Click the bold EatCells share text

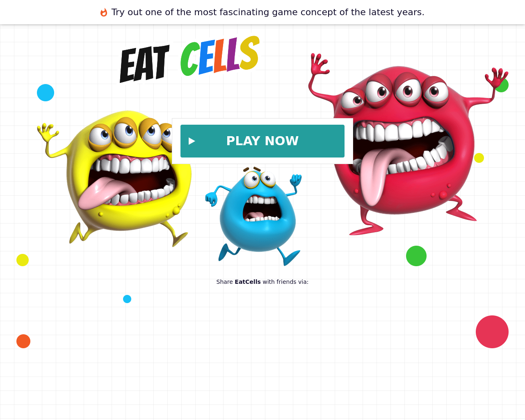[248, 282]
